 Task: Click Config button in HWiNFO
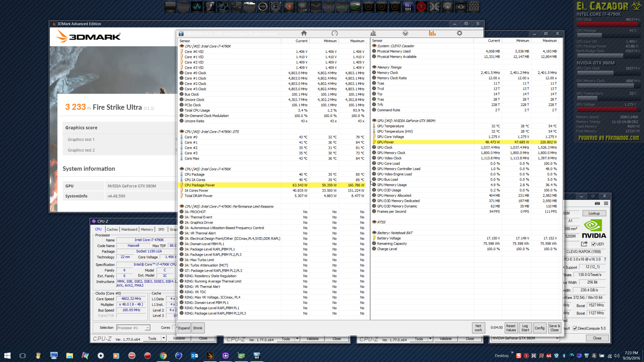pyautogui.click(x=540, y=328)
